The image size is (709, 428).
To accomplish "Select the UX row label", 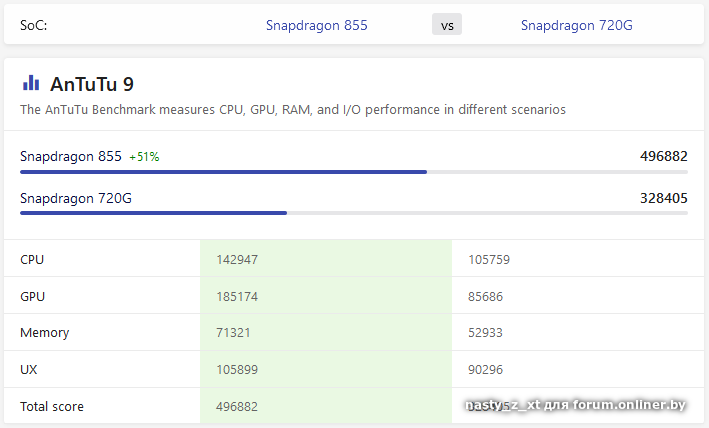I will [x=29, y=370].
